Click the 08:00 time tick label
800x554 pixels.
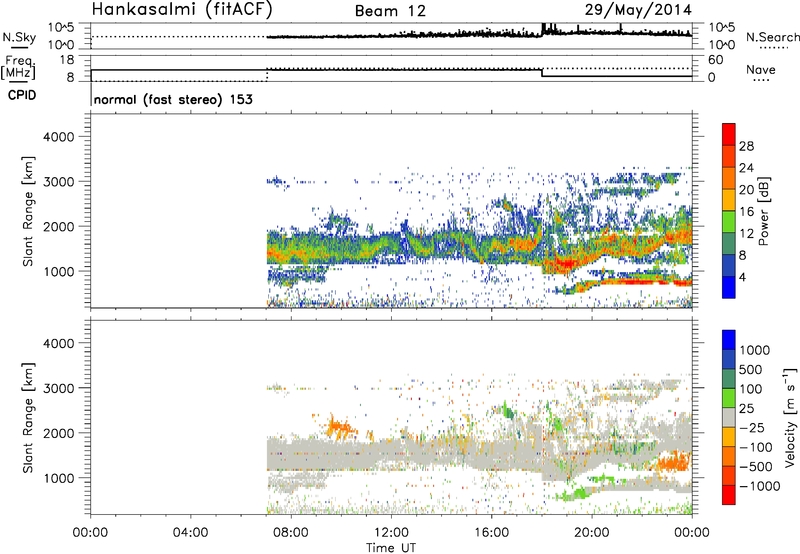coord(291,533)
